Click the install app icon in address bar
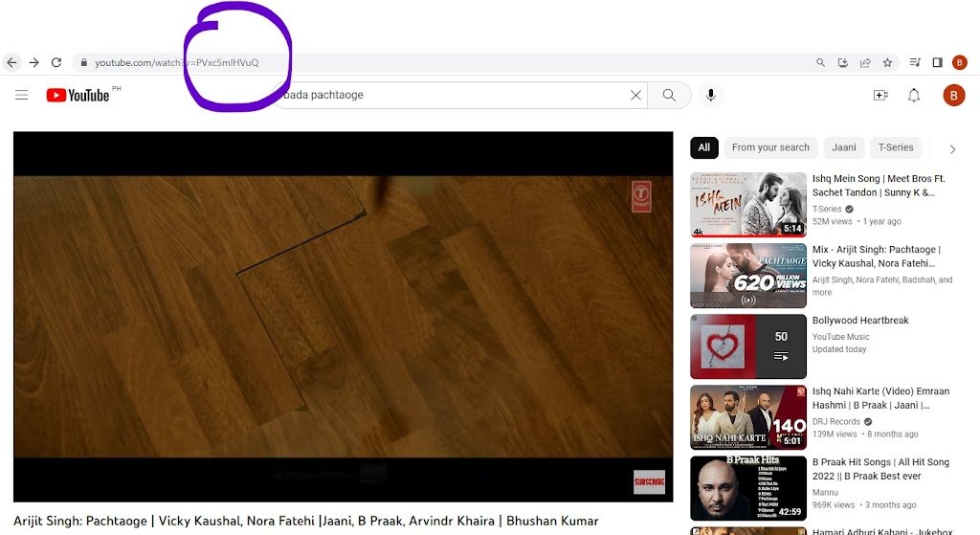The image size is (980, 535). (x=843, y=62)
